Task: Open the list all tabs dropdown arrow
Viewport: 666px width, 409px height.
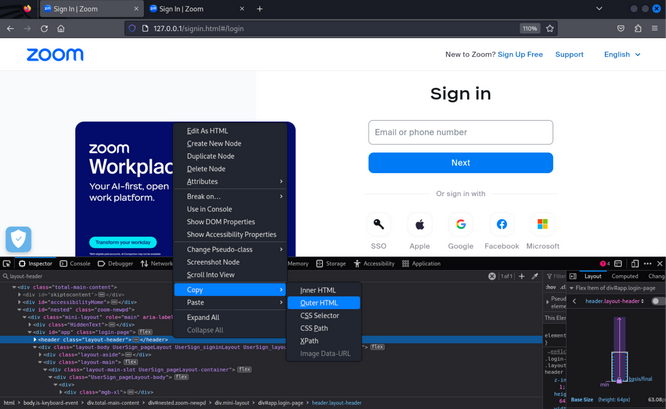Action: coord(599,9)
